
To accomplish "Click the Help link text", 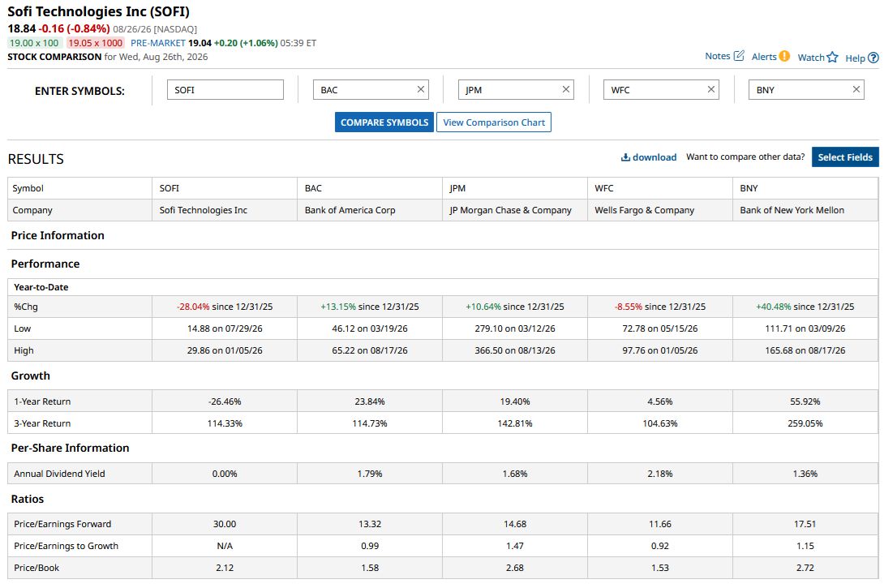I will pos(856,58).
